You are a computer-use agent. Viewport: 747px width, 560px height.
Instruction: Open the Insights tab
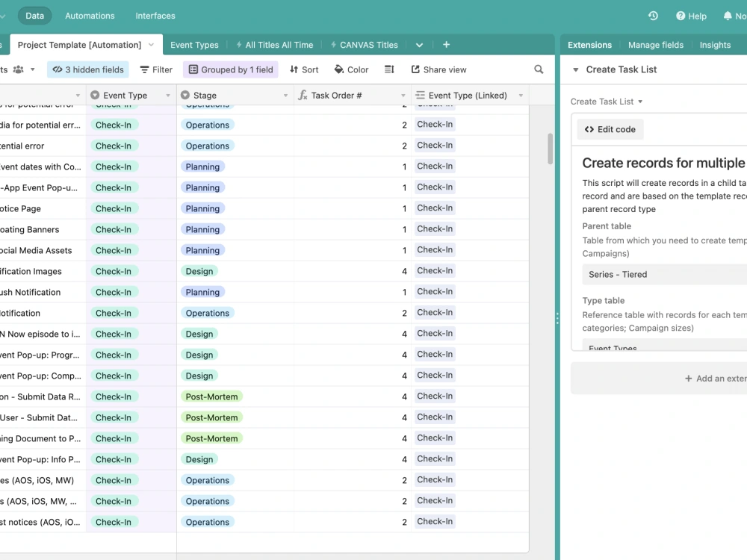coord(715,45)
